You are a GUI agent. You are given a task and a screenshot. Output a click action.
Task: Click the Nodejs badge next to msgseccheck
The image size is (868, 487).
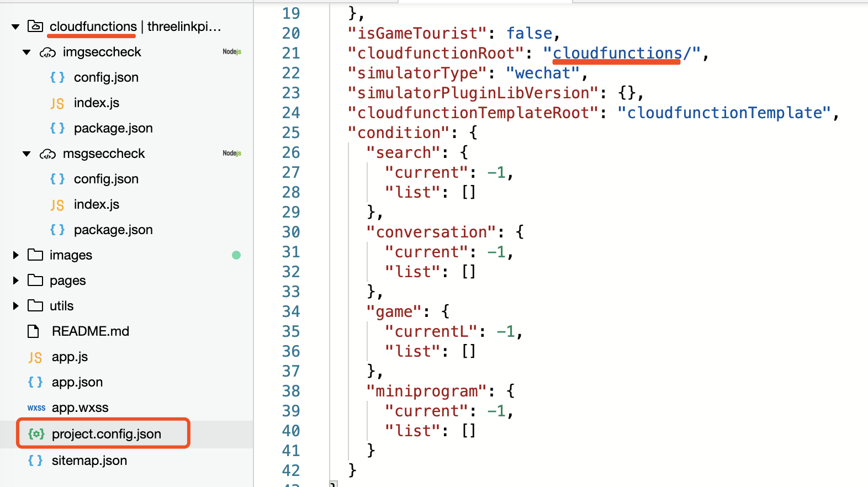point(232,153)
